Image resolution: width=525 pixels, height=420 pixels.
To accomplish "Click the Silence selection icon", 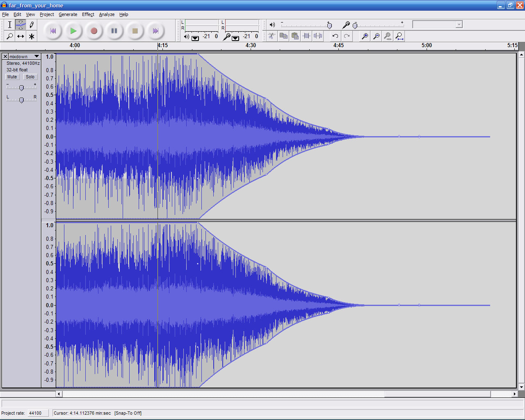I will tap(318, 36).
